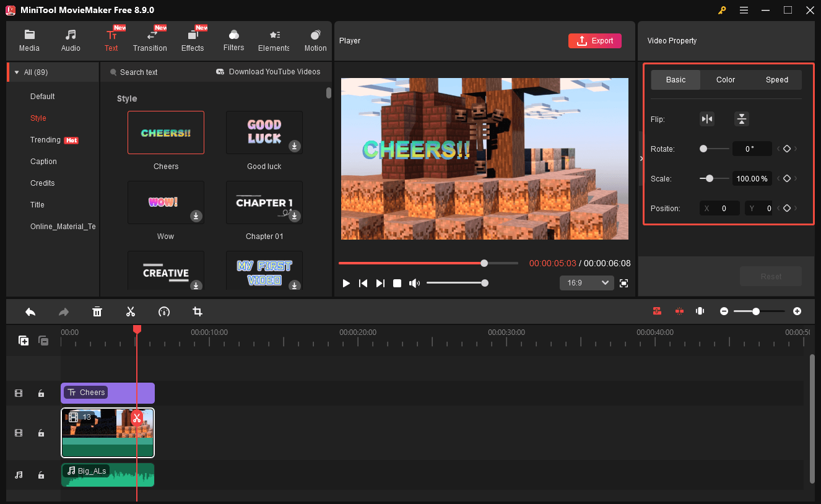Add keyframe for Position

point(787,208)
